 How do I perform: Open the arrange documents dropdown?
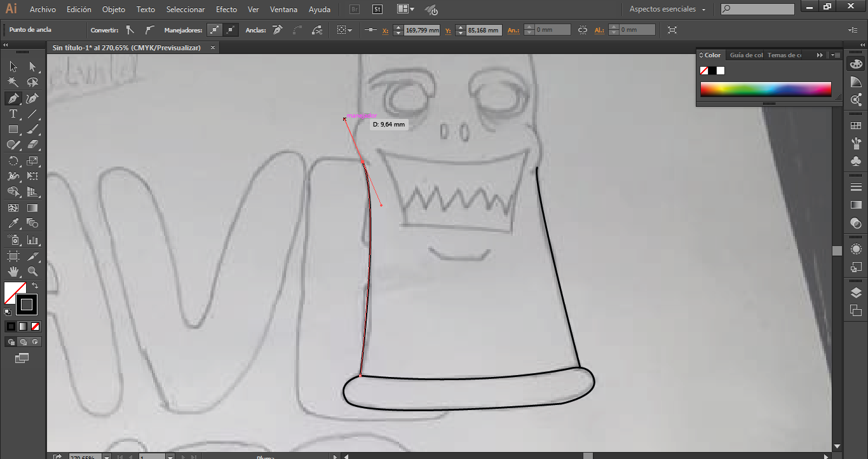pyautogui.click(x=405, y=10)
